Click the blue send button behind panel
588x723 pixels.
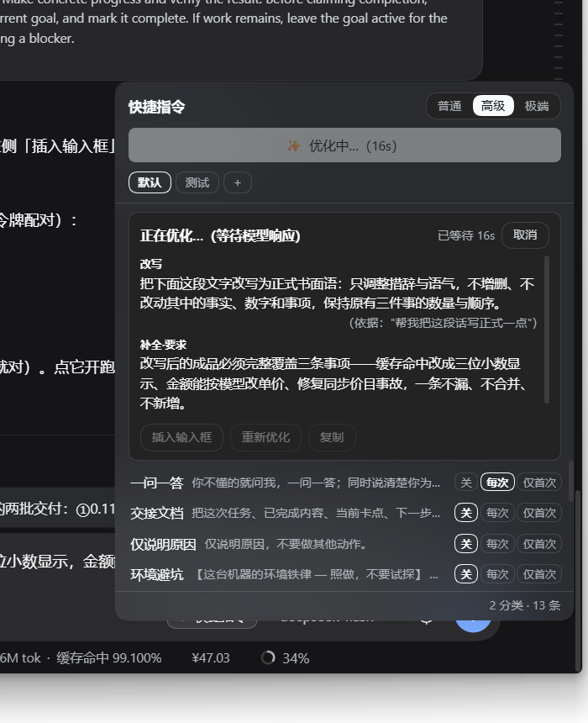(x=473, y=625)
